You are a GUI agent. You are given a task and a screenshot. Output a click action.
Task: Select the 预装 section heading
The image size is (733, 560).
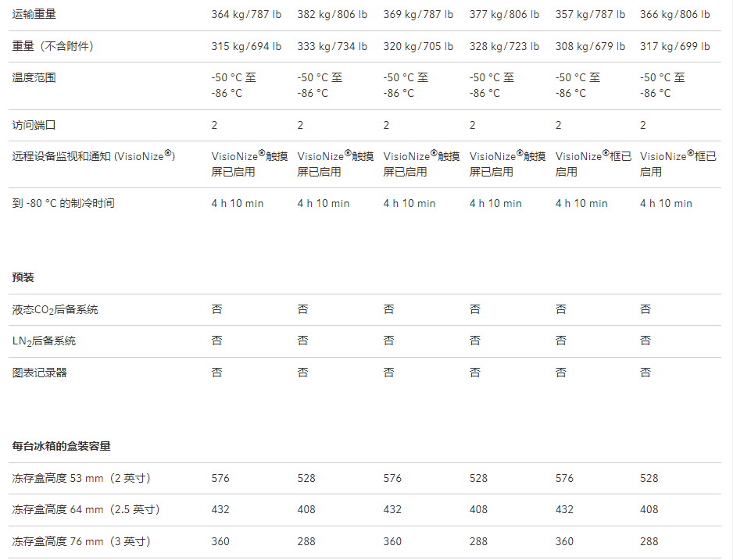(23, 277)
